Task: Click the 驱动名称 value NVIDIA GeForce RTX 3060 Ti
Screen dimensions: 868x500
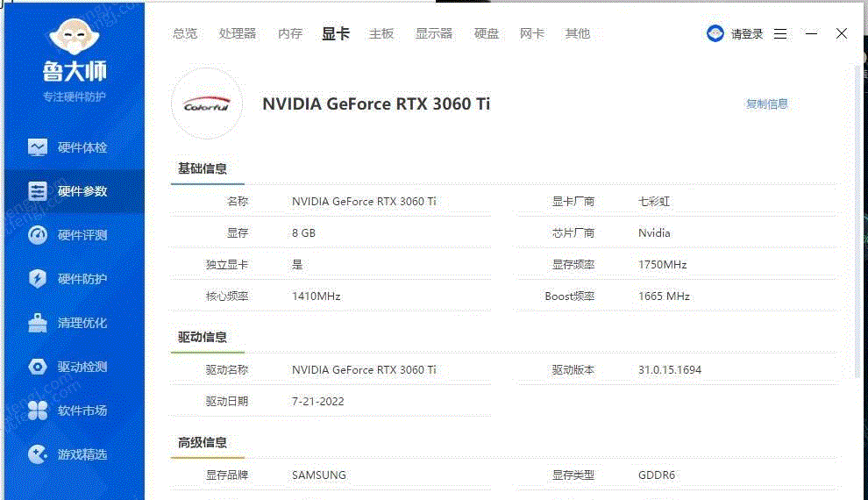Action: (364, 370)
